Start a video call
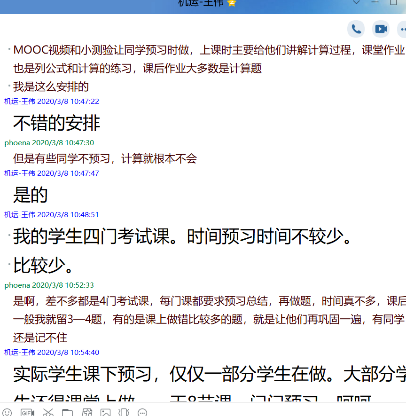The width and height of the screenshot is (406, 416). [381, 29]
